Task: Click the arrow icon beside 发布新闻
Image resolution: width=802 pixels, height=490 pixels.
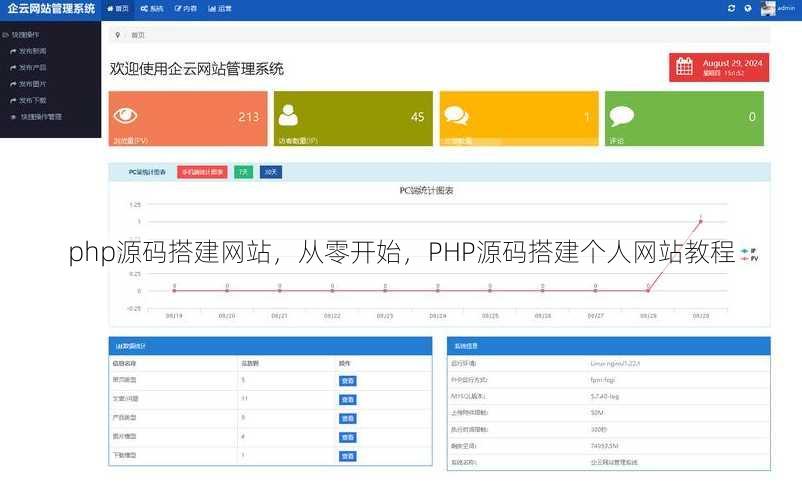Action: pos(13,51)
